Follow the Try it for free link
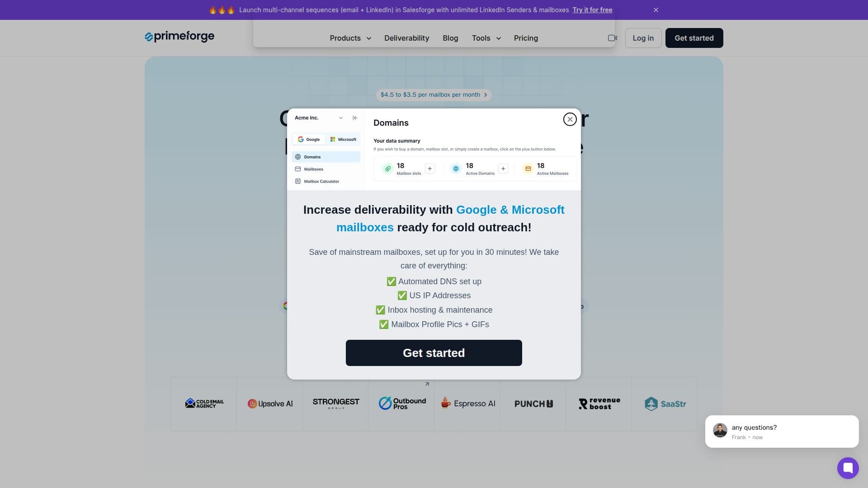Image resolution: width=868 pixels, height=488 pixels. click(592, 10)
